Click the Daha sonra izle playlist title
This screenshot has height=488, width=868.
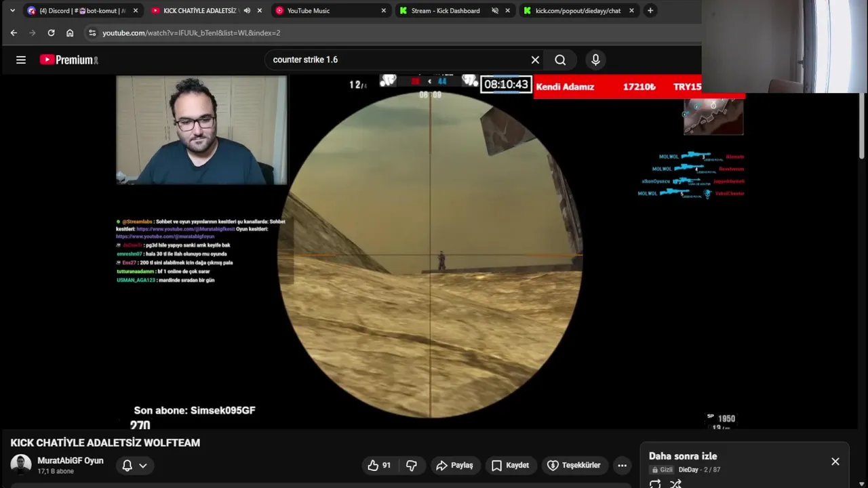point(683,456)
